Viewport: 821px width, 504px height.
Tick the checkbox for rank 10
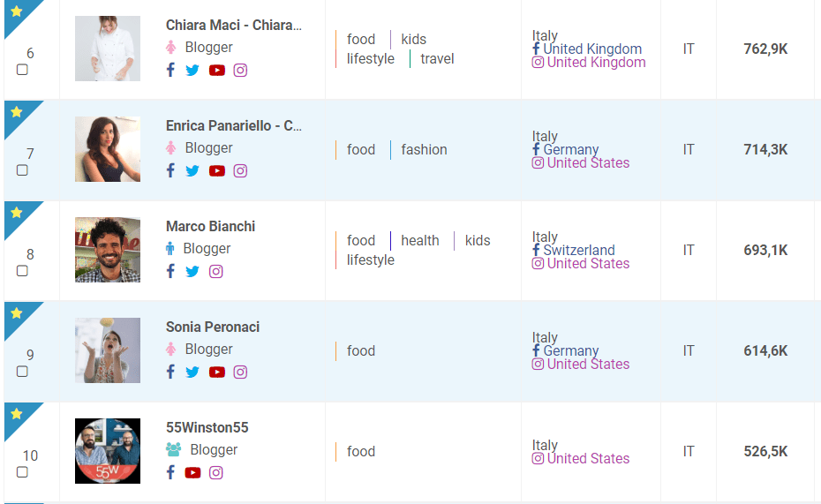tap(22, 472)
